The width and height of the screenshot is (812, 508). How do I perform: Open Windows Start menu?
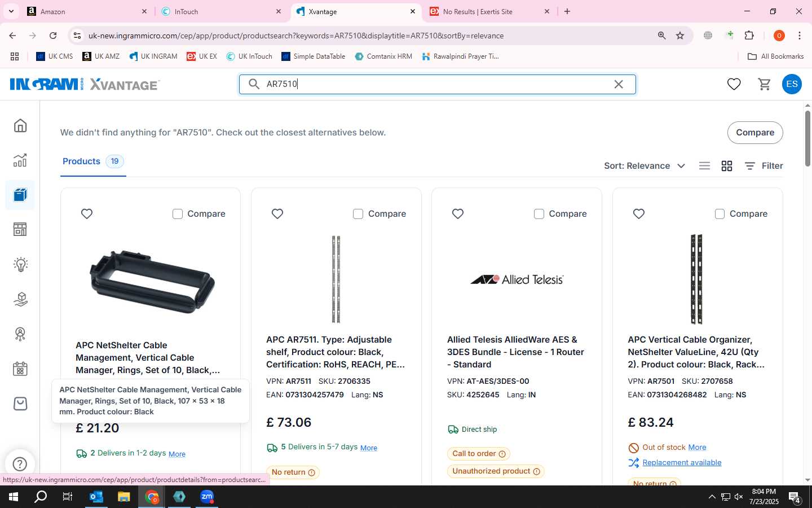(x=14, y=497)
